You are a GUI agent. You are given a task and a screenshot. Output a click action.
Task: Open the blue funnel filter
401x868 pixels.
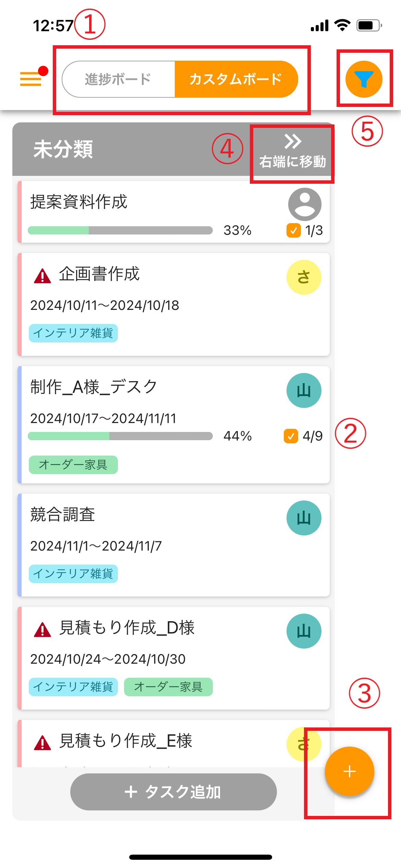coord(364,79)
